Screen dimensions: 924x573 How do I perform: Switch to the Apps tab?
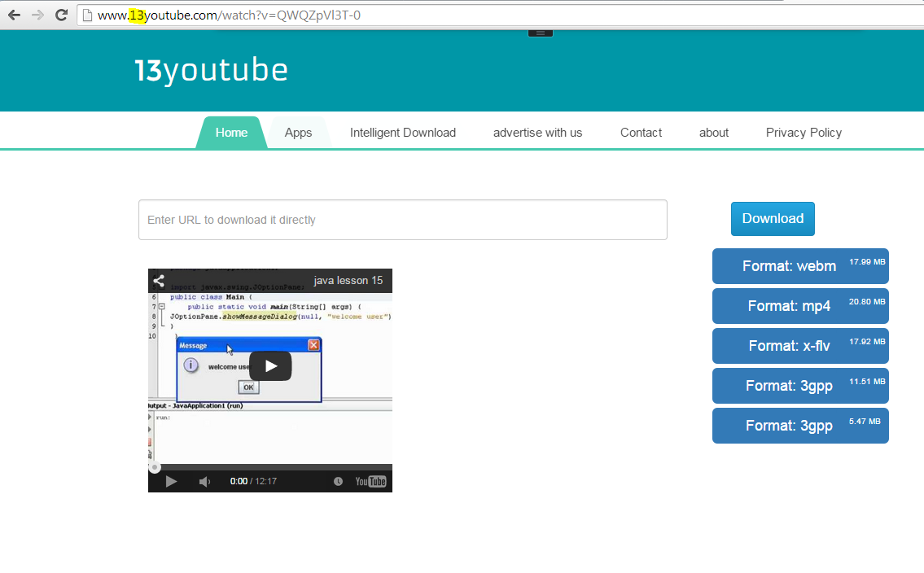298,133
